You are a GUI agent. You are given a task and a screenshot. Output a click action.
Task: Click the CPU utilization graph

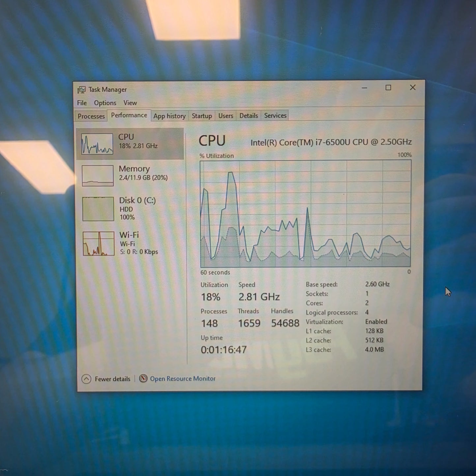[x=305, y=213]
